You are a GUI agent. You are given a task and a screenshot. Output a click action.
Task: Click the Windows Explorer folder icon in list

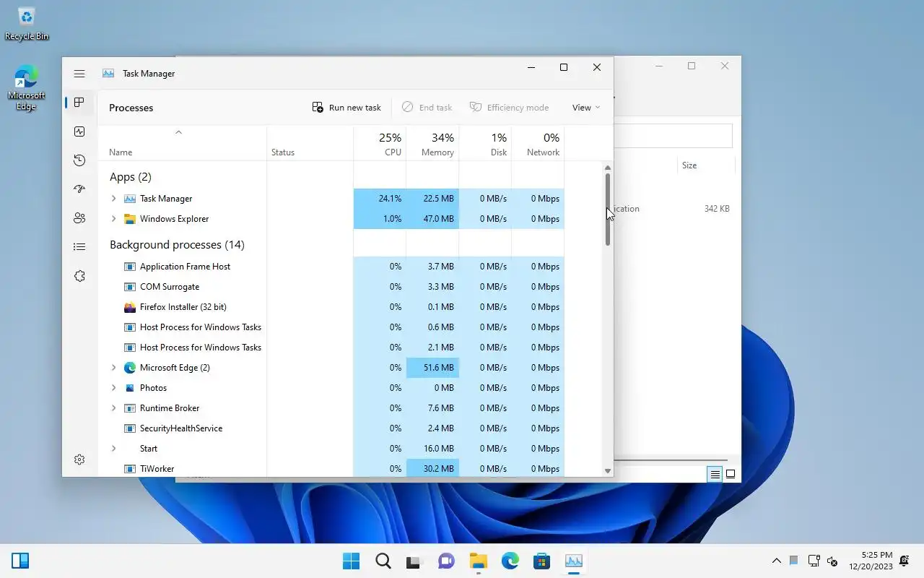pos(130,219)
